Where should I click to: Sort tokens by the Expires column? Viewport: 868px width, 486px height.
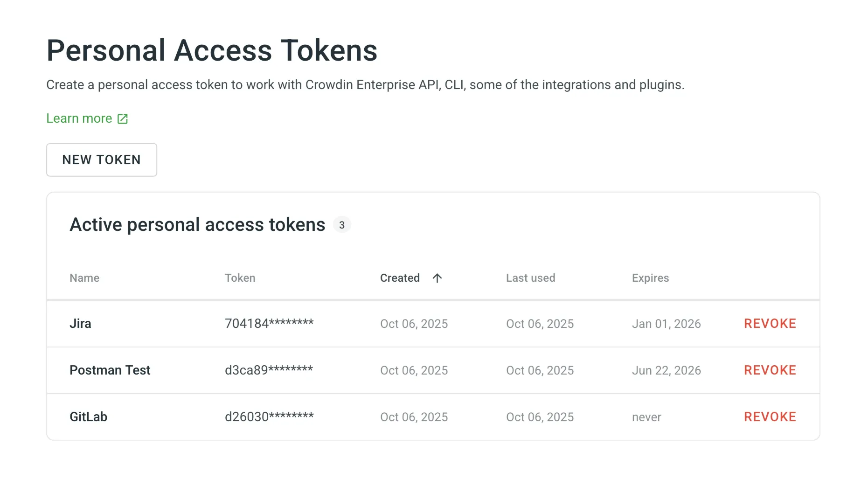point(650,278)
